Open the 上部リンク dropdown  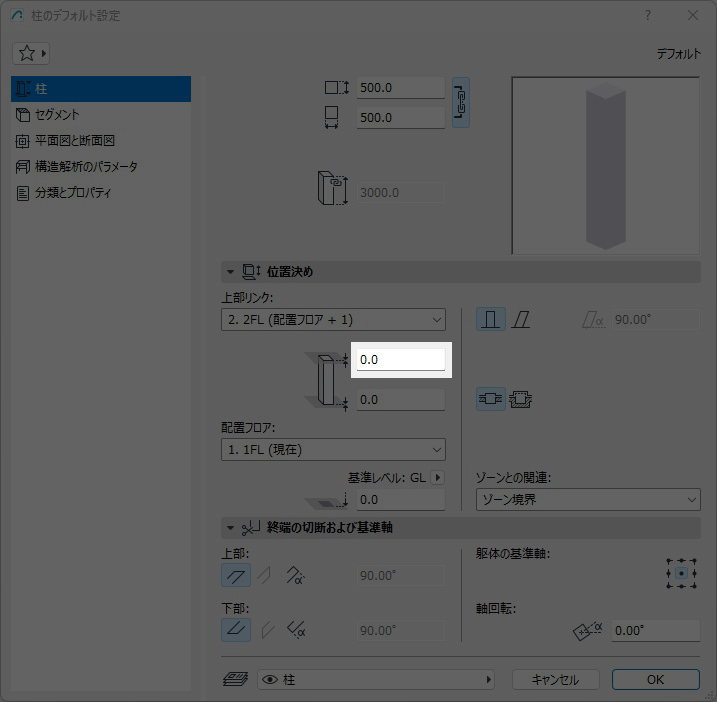click(x=333, y=319)
